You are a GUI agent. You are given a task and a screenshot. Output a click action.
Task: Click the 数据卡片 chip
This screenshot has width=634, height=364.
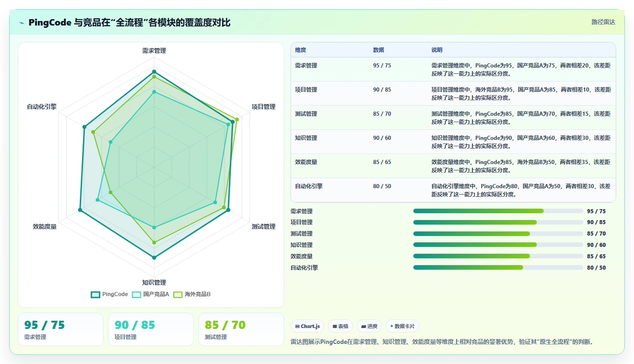coord(402,326)
